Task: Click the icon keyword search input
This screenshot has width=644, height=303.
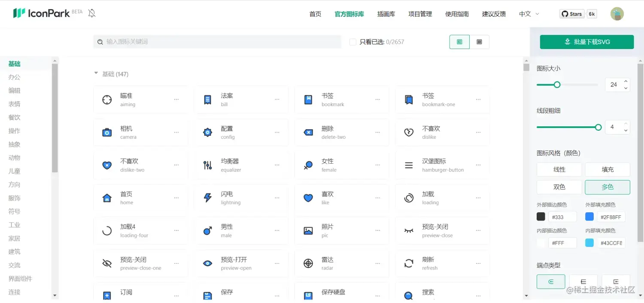Action: [x=217, y=42]
